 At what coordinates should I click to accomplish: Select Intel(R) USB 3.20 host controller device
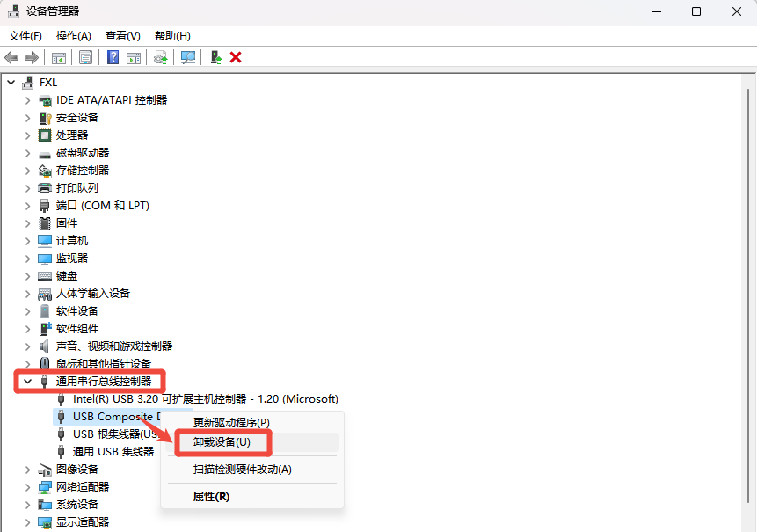(x=205, y=399)
